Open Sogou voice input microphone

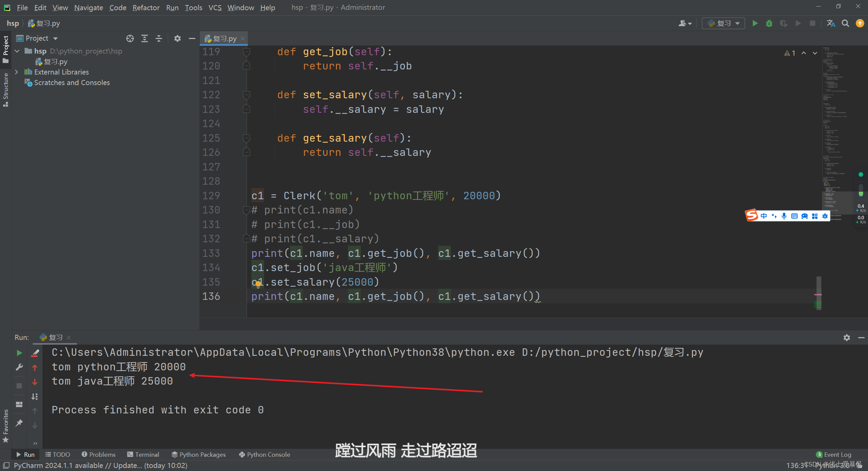pos(784,216)
